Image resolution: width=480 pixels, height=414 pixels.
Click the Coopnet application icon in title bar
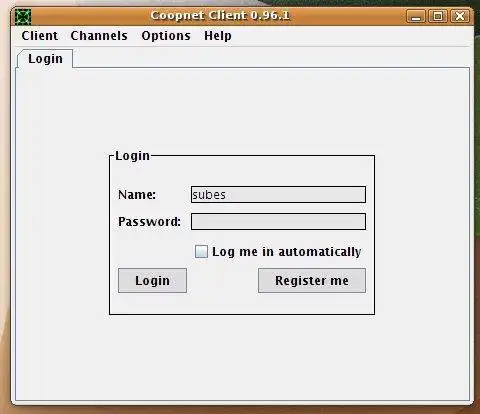23,17
